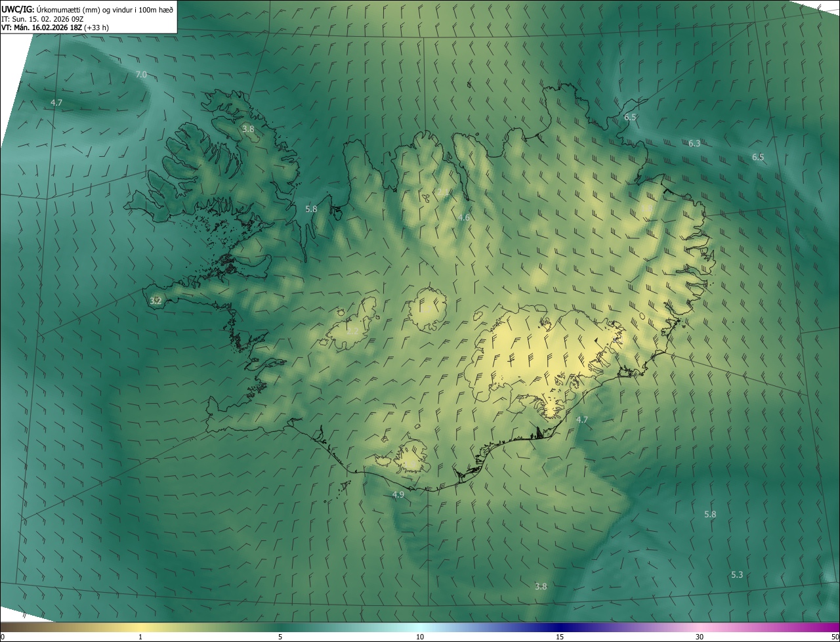The width and height of the screenshot is (840, 642).
Task: Click the "4.7" value off the southeast coast
Action: pyautogui.click(x=582, y=419)
